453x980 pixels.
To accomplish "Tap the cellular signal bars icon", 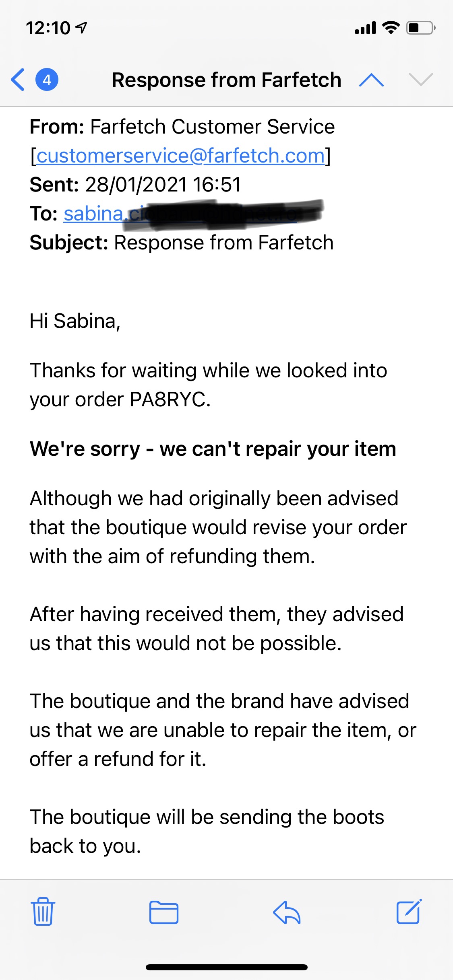I will point(365,29).
